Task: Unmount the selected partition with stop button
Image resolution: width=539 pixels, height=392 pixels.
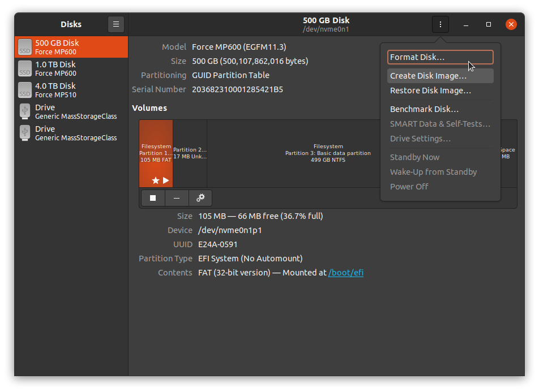Action: point(153,198)
